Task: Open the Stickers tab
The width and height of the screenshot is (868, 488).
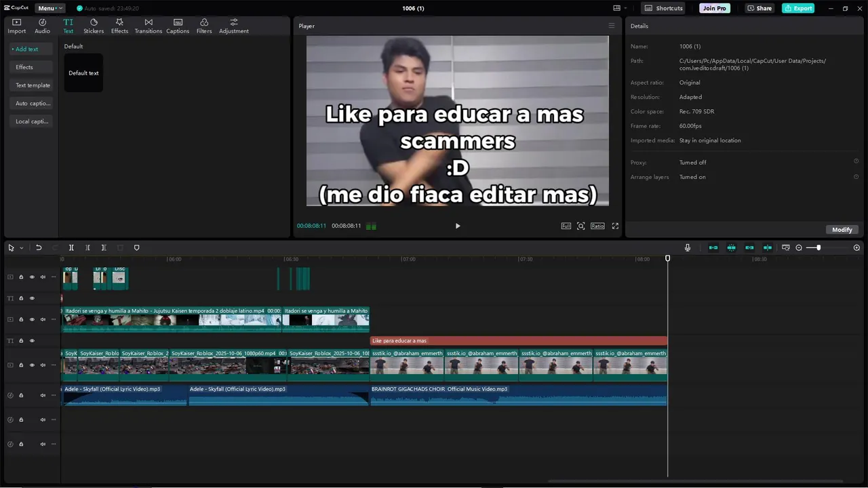Action: pyautogui.click(x=94, y=26)
